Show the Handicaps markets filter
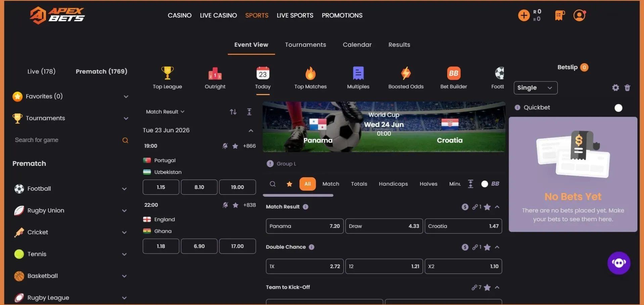Image resolution: width=644 pixels, height=305 pixels. coord(393,184)
